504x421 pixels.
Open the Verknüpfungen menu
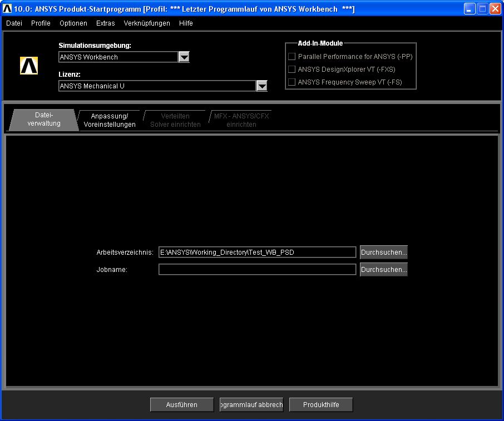coord(147,23)
